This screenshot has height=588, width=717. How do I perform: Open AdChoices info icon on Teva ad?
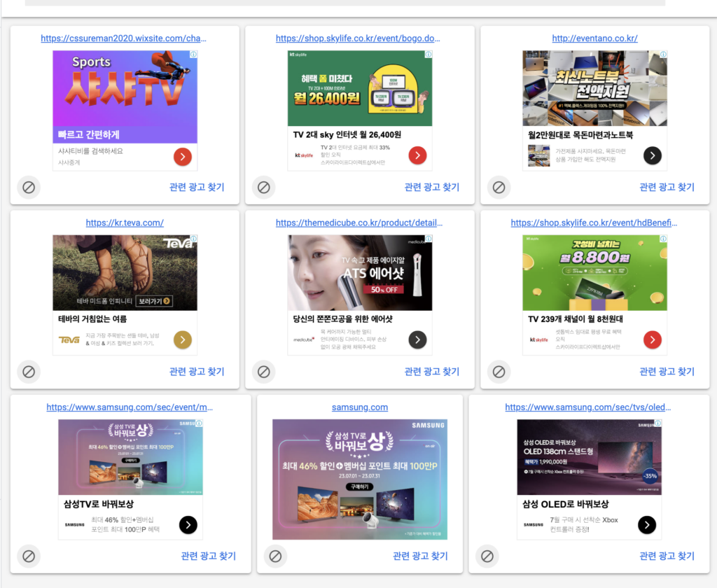193,239
